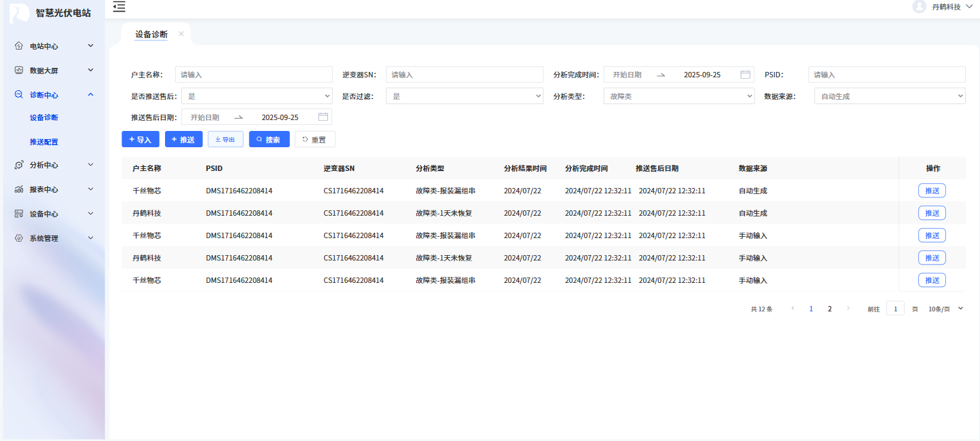The height and width of the screenshot is (441, 980).
Task: Focus the 逆变器SN input field
Action: (x=465, y=75)
